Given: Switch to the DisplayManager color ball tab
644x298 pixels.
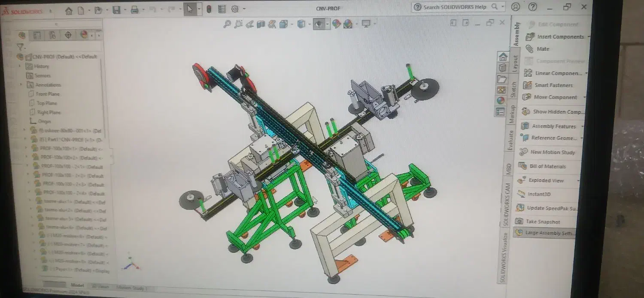Looking at the screenshot, I should pyautogui.click(x=84, y=34).
